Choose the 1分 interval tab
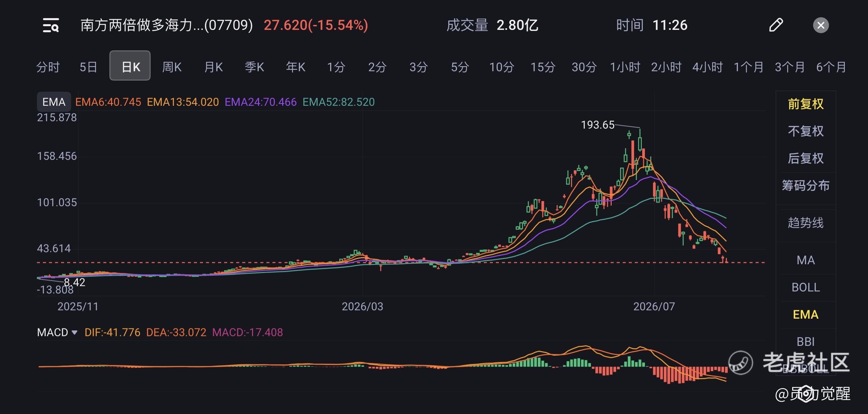 coord(336,67)
